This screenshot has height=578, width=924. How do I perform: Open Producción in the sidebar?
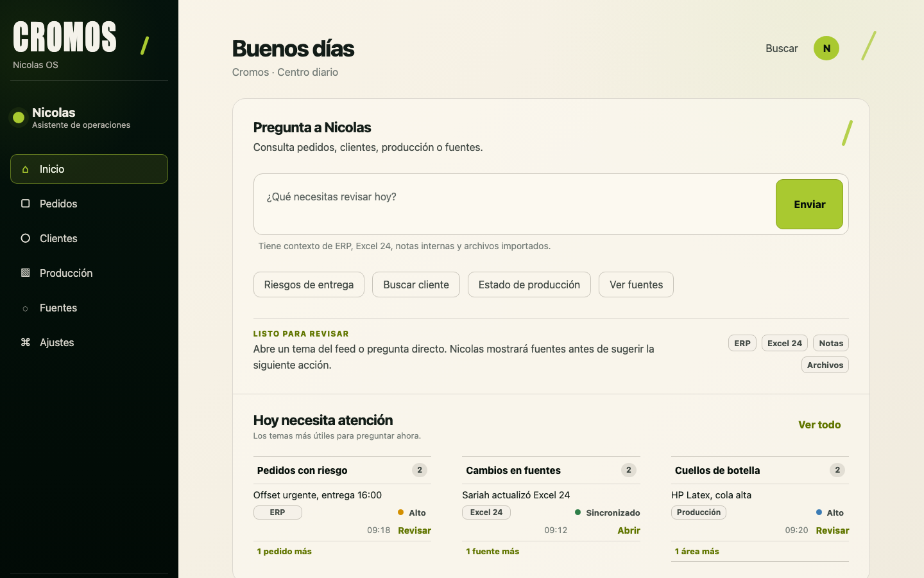[89, 273]
